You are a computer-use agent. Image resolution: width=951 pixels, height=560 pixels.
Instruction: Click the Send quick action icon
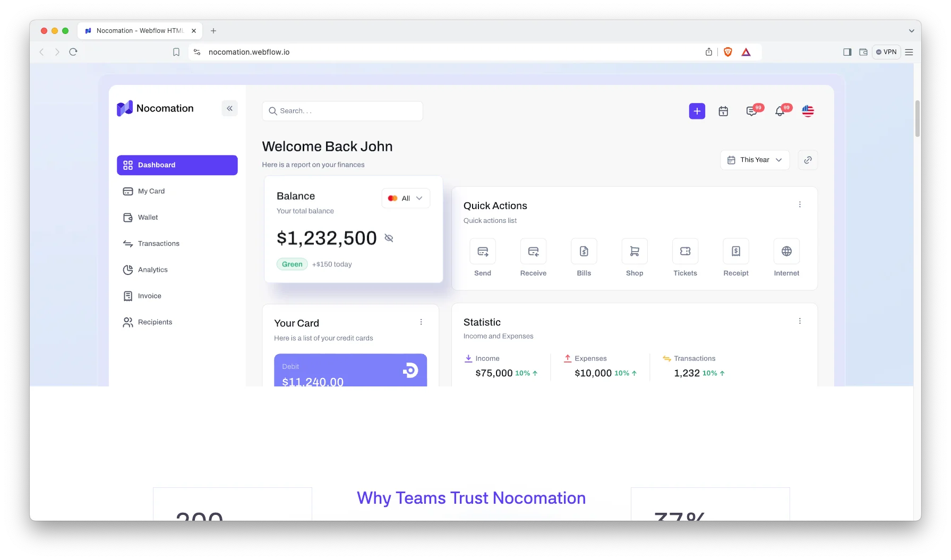tap(482, 252)
